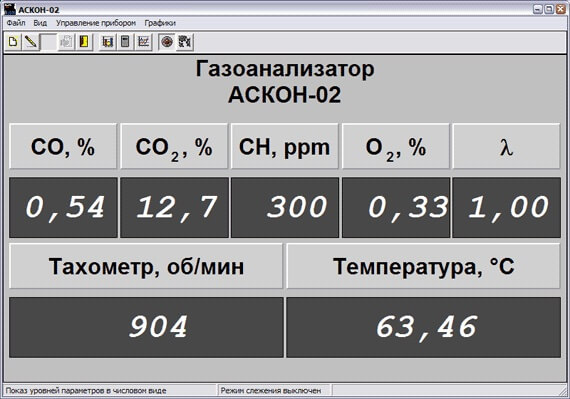
Task: Click the λ header button
Action: coord(506,146)
